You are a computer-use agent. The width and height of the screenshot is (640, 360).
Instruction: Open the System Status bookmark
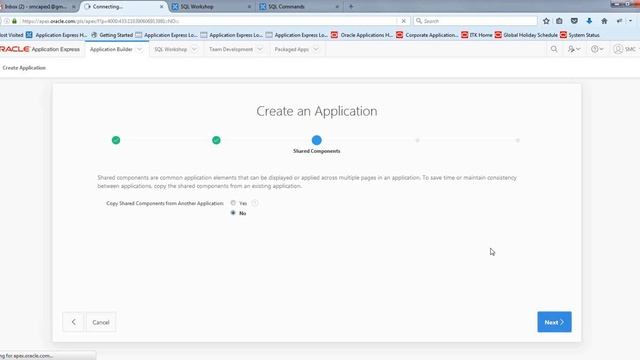click(x=580, y=35)
